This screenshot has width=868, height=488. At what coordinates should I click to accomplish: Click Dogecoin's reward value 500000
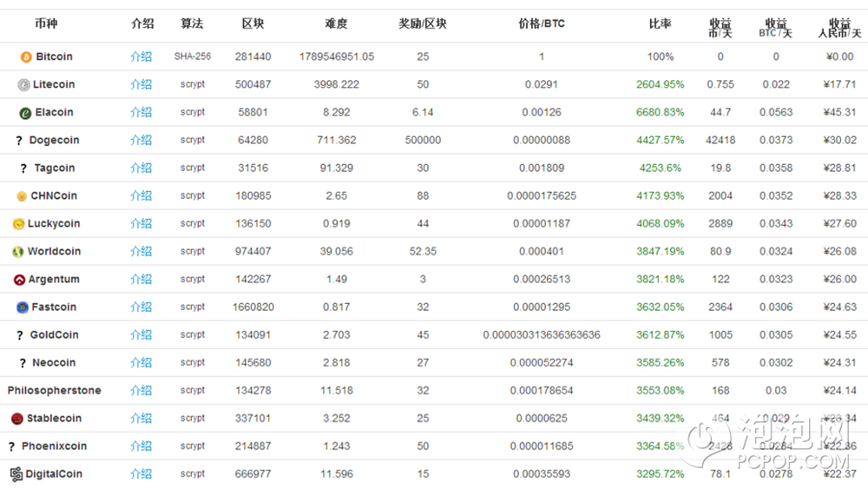(423, 140)
